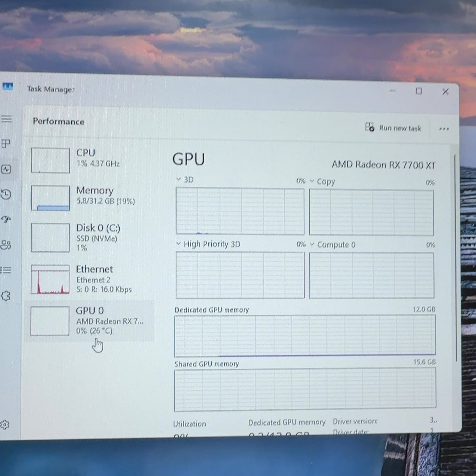Click the Dedicated GPU memory graph
This screenshot has height=476, width=476.
pos(305,335)
